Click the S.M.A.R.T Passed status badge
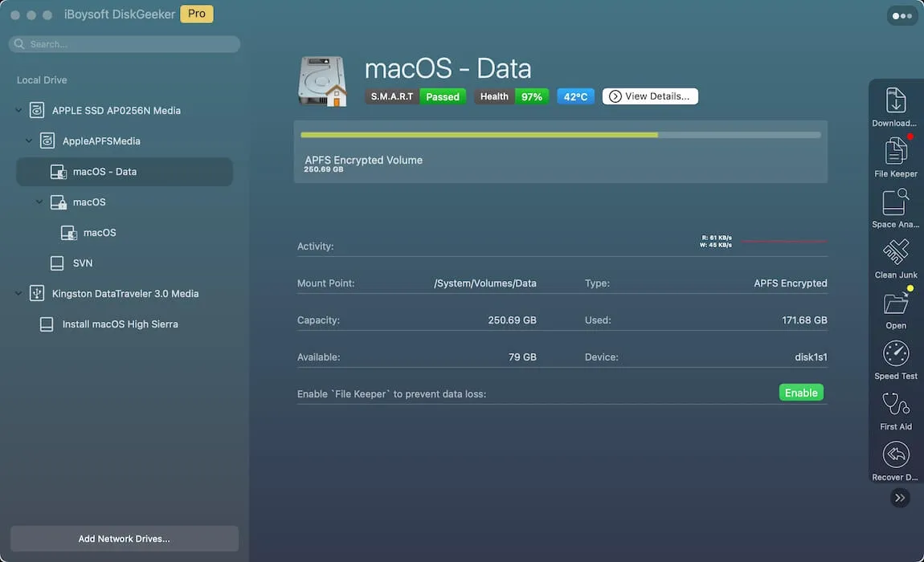 (415, 96)
